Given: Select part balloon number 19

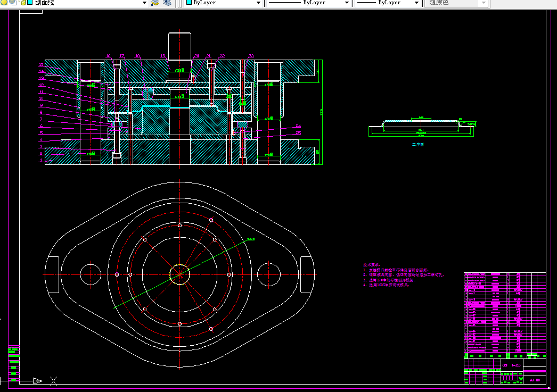Looking at the screenshot, I should (163, 56).
